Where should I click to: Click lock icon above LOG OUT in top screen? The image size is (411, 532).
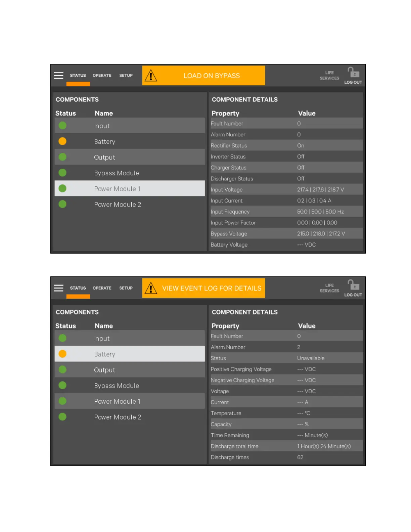point(353,72)
